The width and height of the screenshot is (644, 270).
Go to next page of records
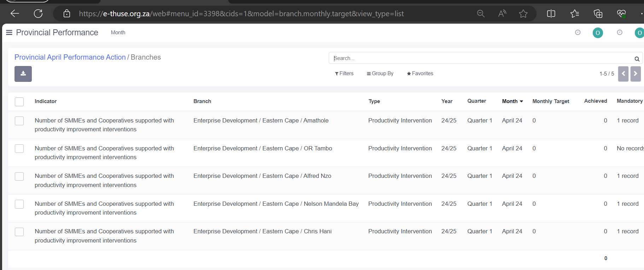635,74
